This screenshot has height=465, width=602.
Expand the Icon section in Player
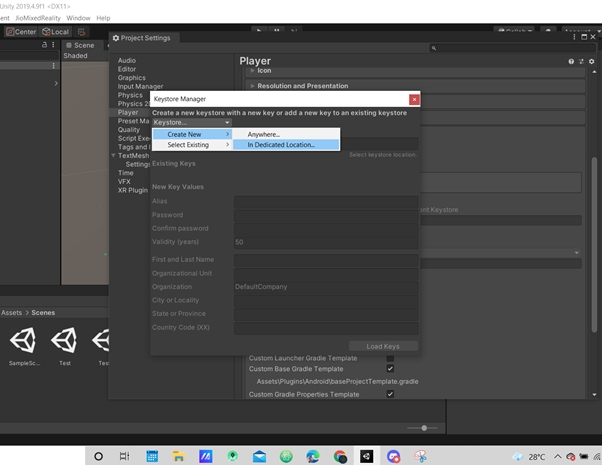(x=264, y=71)
